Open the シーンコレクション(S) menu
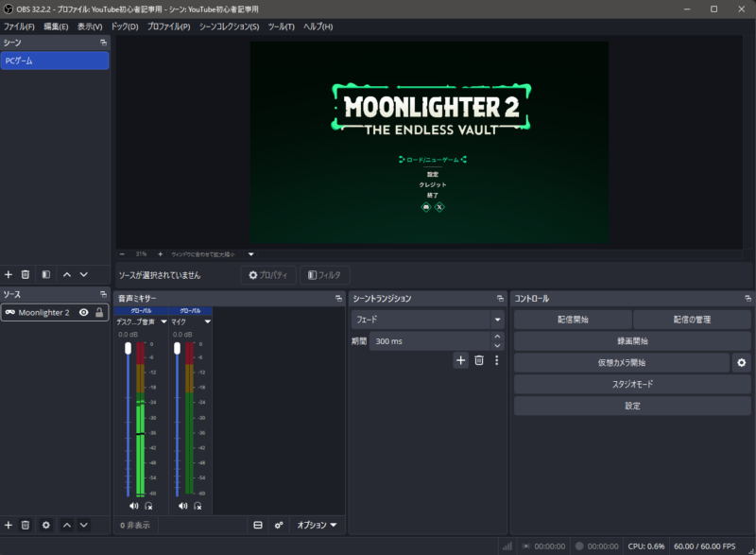The width and height of the screenshot is (756, 555). point(229,26)
